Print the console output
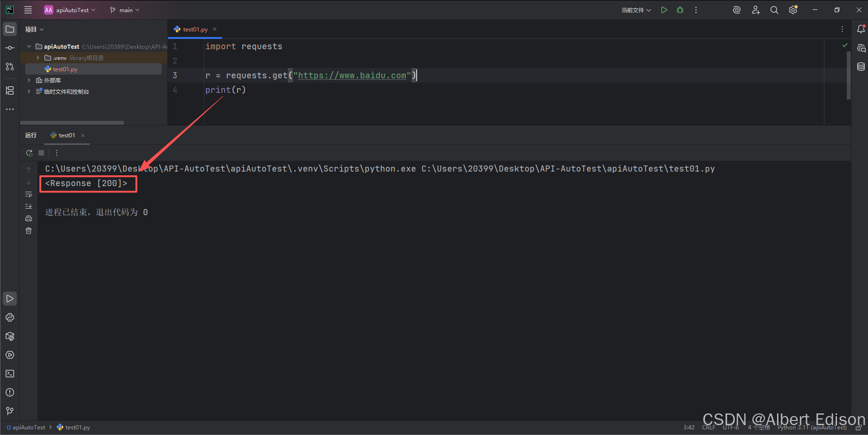 [29, 218]
